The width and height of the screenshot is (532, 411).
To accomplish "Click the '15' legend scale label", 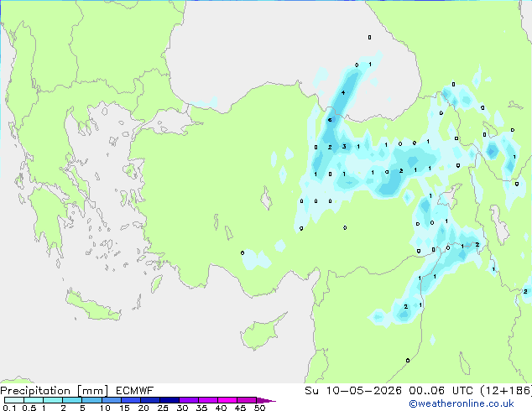I will [124, 408].
